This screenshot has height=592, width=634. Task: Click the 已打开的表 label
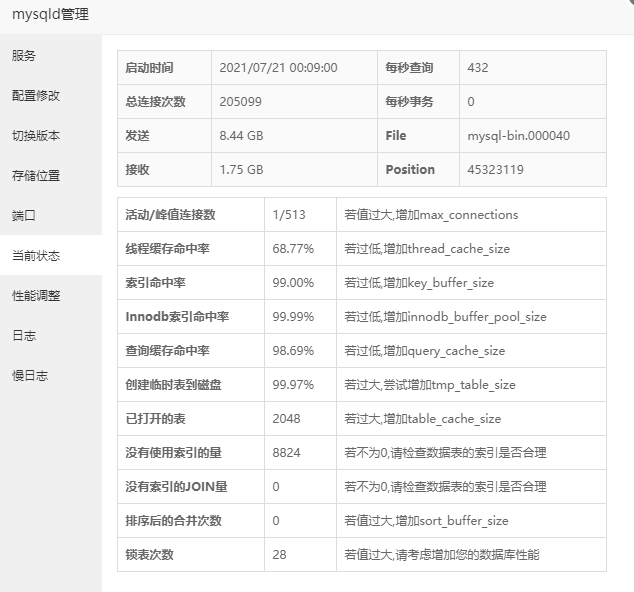[x=155, y=419]
